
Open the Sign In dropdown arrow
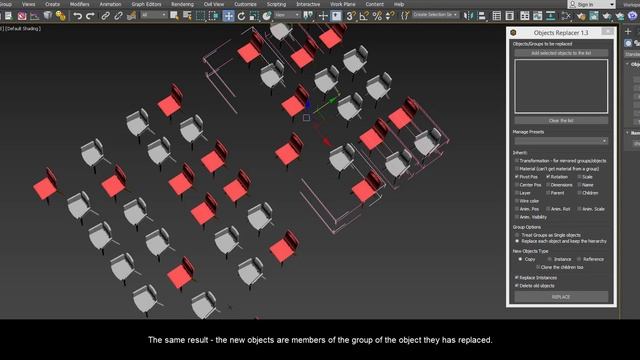click(611, 4)
